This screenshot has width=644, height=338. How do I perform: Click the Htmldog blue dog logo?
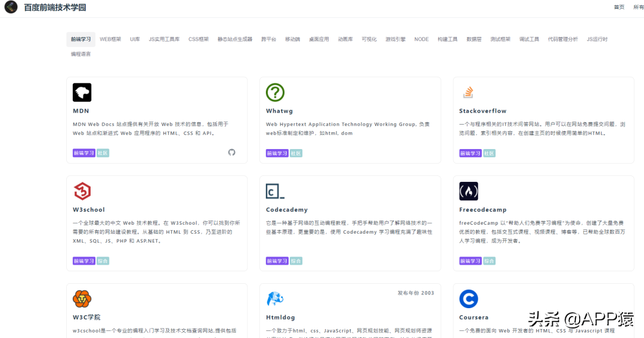click(x=275, y=299)
